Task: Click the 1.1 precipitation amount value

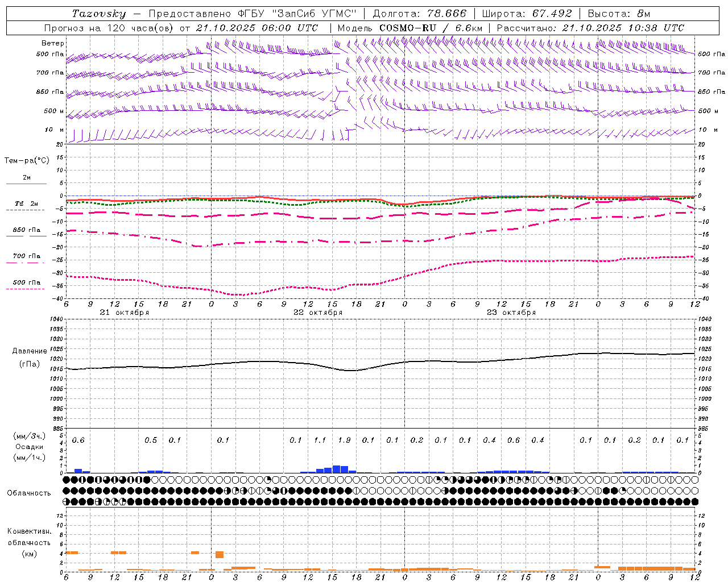Action: pos(320,440)
